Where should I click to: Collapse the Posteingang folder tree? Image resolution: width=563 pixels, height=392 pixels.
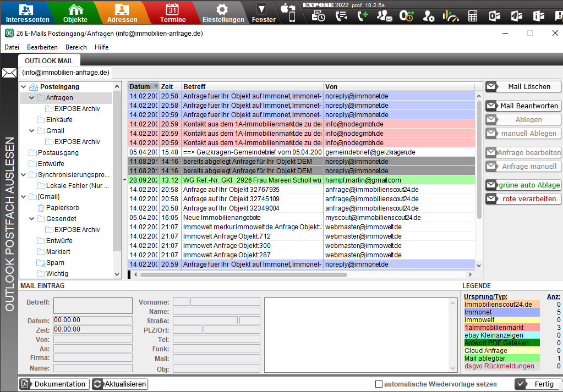(23, 87)
